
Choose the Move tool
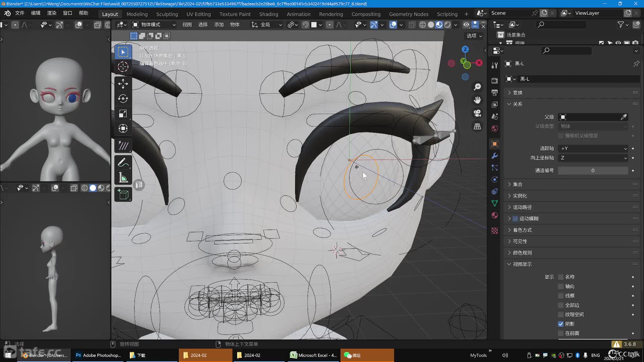click(123, 83)
